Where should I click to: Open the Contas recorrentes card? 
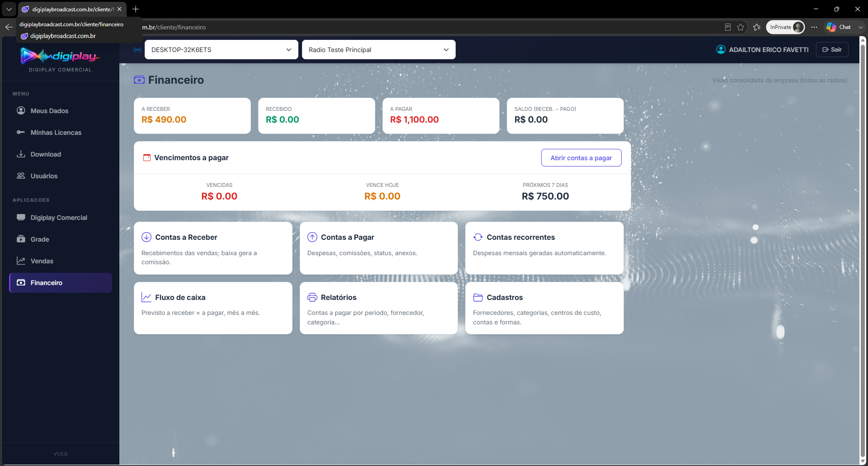pyautogui.click(x=544, y=248)
